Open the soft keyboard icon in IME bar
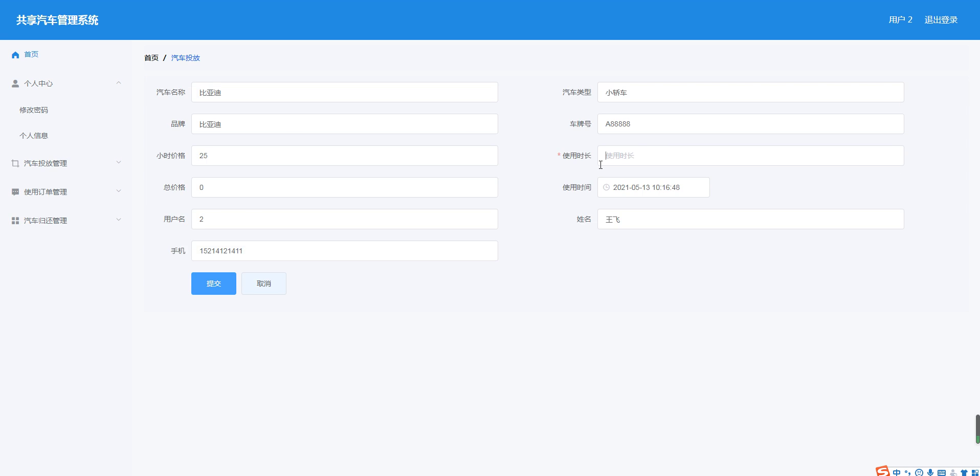 point(942,473)
